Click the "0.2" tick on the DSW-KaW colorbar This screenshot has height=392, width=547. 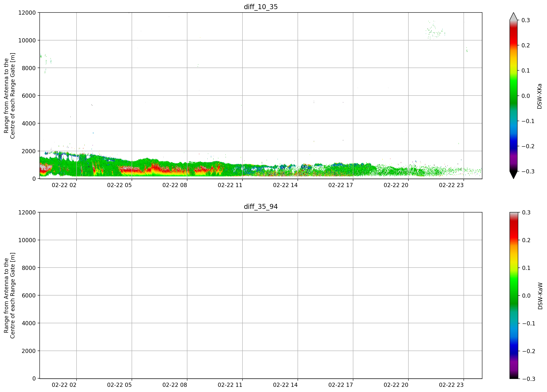click(x=526, y=240)
